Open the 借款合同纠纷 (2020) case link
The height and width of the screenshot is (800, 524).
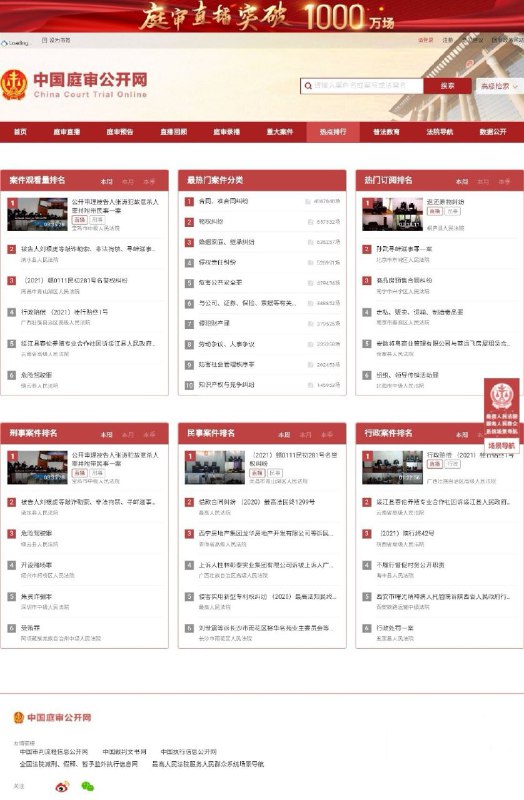pyautogui.click(x=257, y=502)
